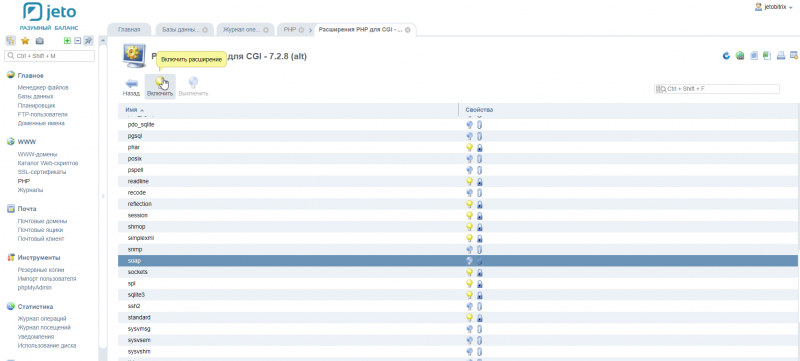This screenshot has height=361, width=800.
Task: Switch the sidebar to the tree menu view icon
Action: [10, 41]
